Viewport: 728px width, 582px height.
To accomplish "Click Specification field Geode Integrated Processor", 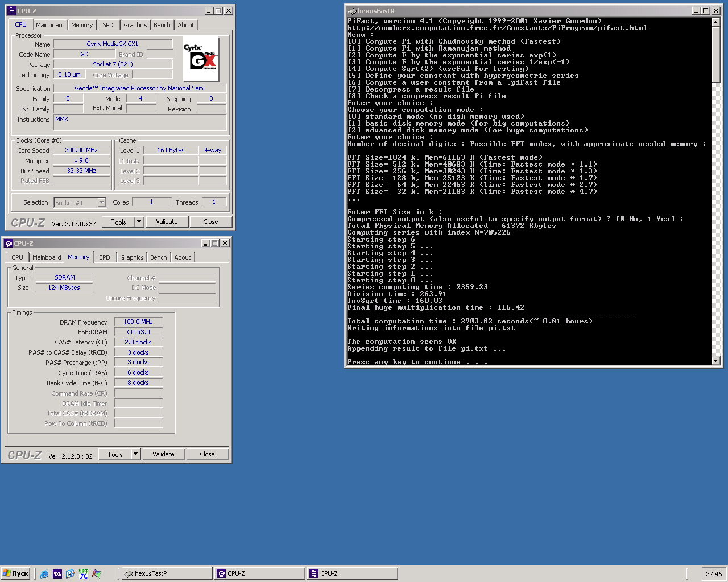I will pyautogui.click(x=139, y=89).
